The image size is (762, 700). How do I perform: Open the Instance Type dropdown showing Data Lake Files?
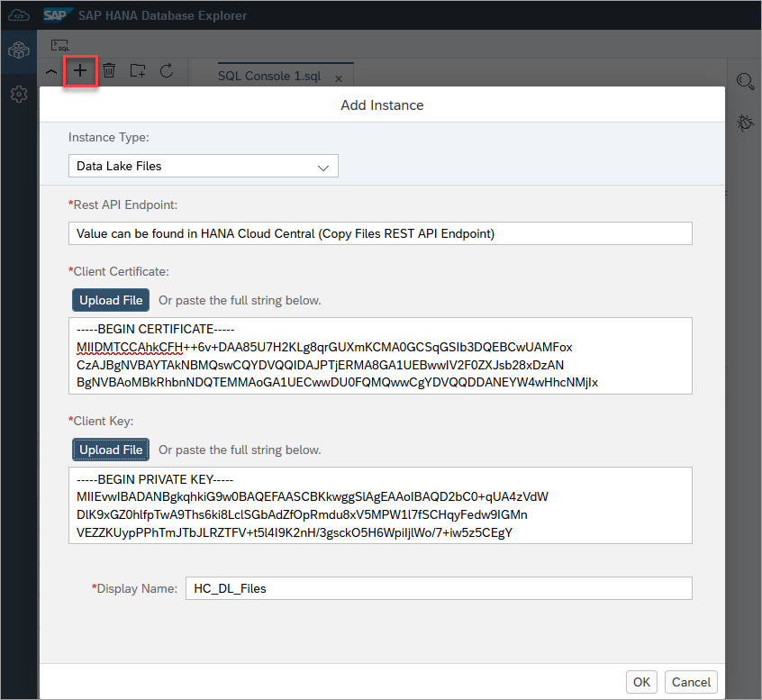[204, 166]
